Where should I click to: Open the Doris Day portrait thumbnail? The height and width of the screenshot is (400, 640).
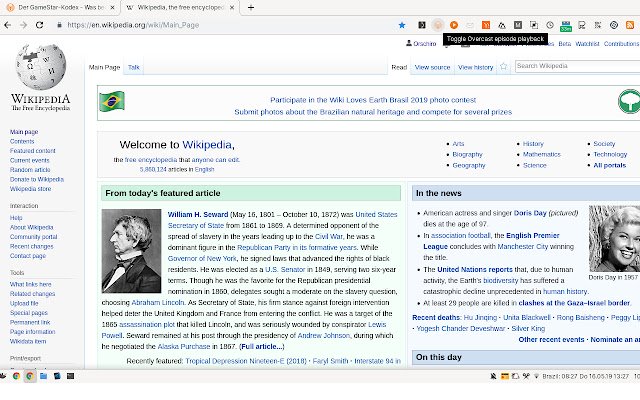(x=614, y=239)
